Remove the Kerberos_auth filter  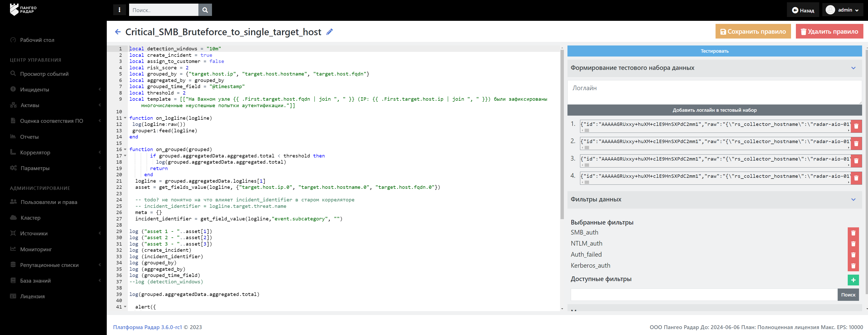click(853, 266)
